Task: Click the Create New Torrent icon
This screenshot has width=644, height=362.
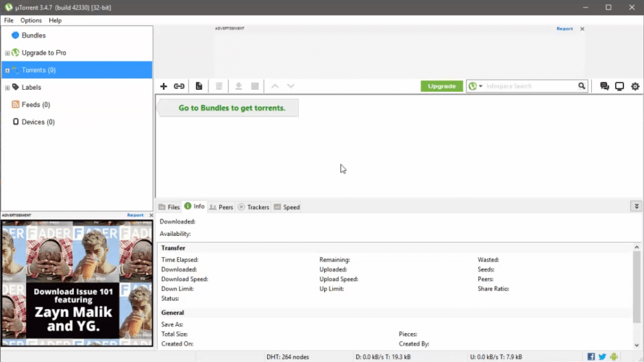Action: click(x=199, y=86)
